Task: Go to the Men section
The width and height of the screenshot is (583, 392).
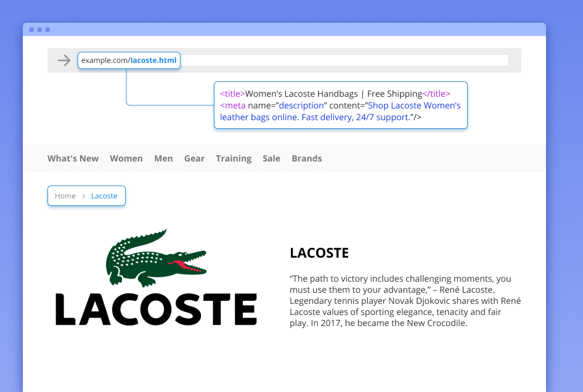Action: [x=163, y=158]
